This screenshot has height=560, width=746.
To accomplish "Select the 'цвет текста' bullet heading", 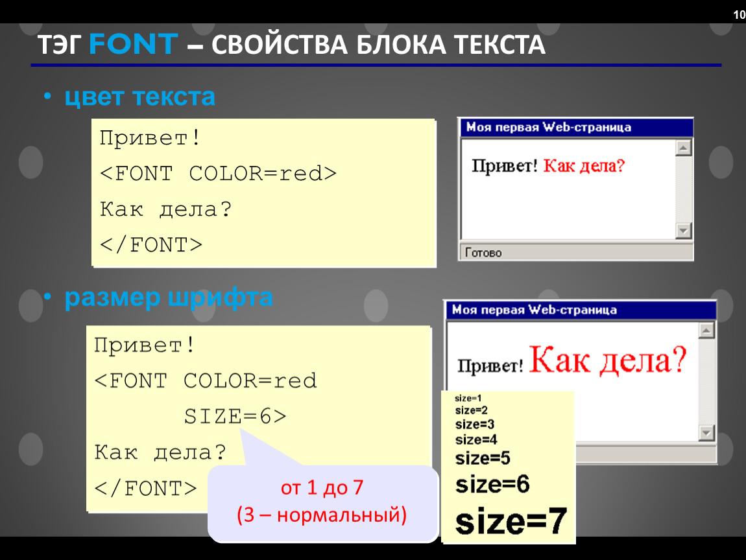I will tap(139, 97).
